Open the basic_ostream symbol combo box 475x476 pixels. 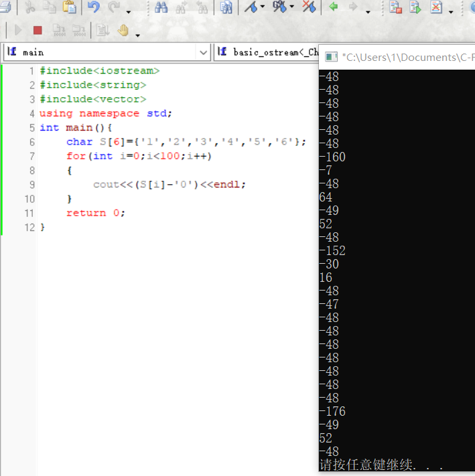pyautogui.click(x=267, y=52)
